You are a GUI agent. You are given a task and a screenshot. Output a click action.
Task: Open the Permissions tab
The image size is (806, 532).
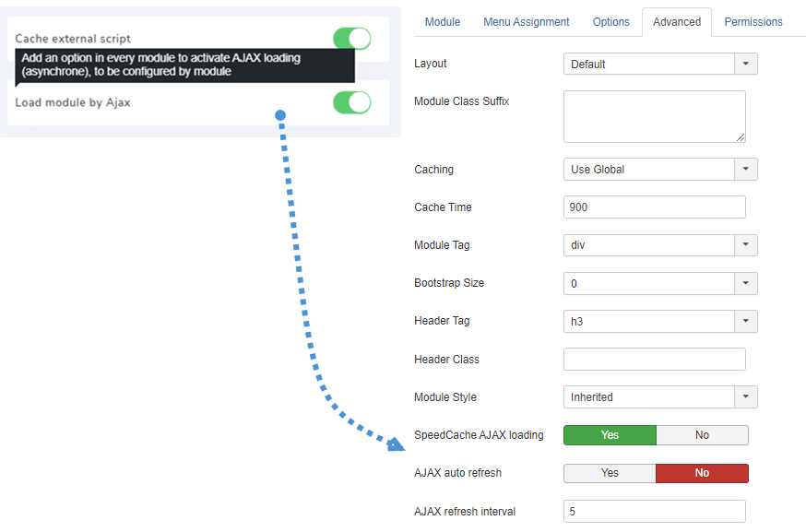pyautogui.click(x=753, y=22)
